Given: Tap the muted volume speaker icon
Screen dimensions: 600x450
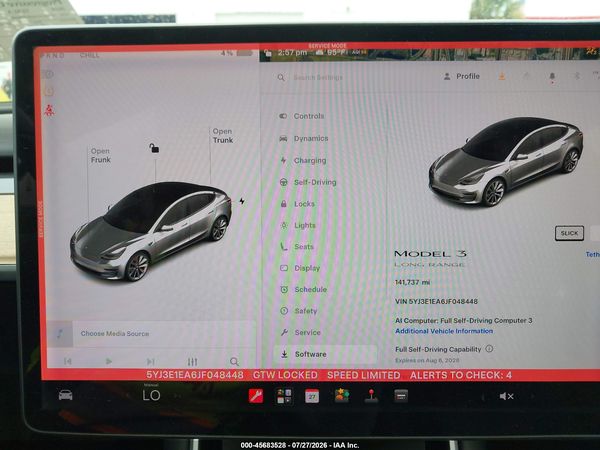Looking at the screenshot, I should pos(506,396).
